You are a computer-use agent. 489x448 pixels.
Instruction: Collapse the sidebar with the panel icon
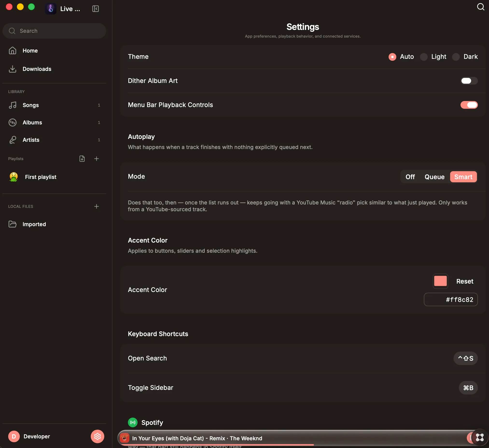tap(95, 9)
